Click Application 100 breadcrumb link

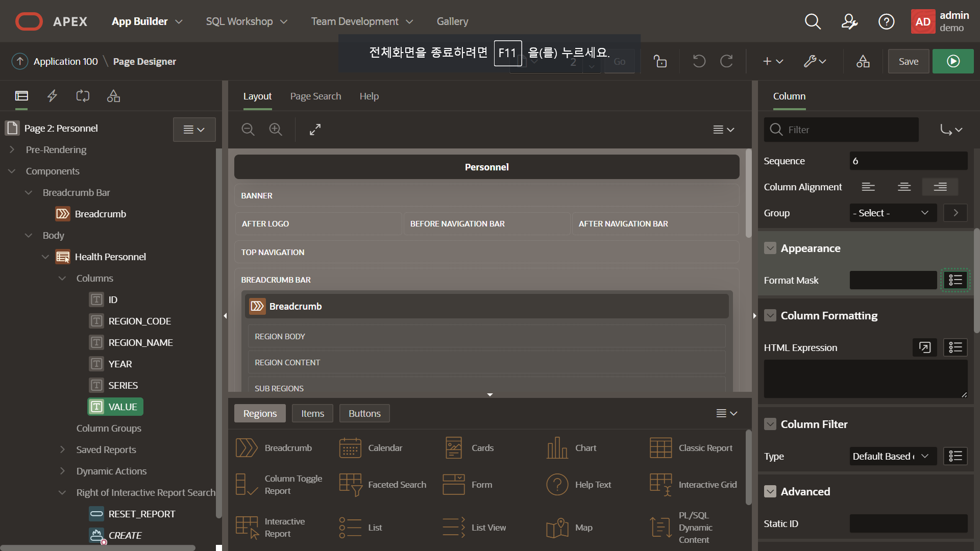point(65,61)
